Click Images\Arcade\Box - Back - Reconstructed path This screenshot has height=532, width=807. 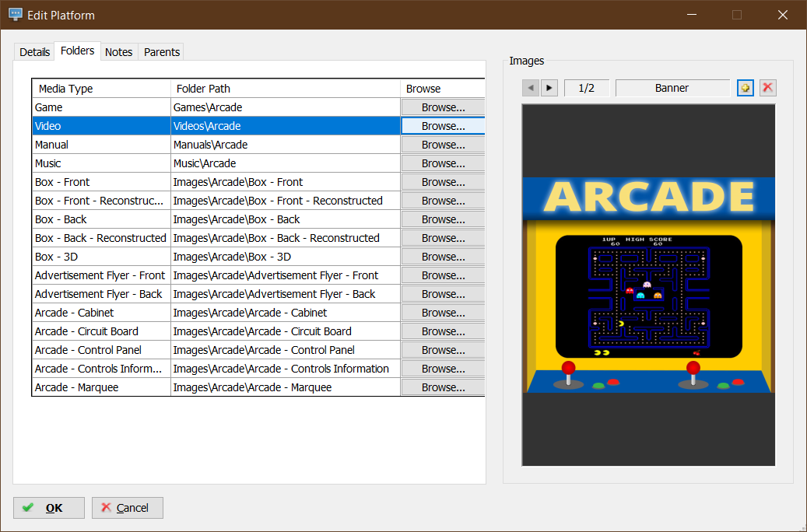point(286,238)
